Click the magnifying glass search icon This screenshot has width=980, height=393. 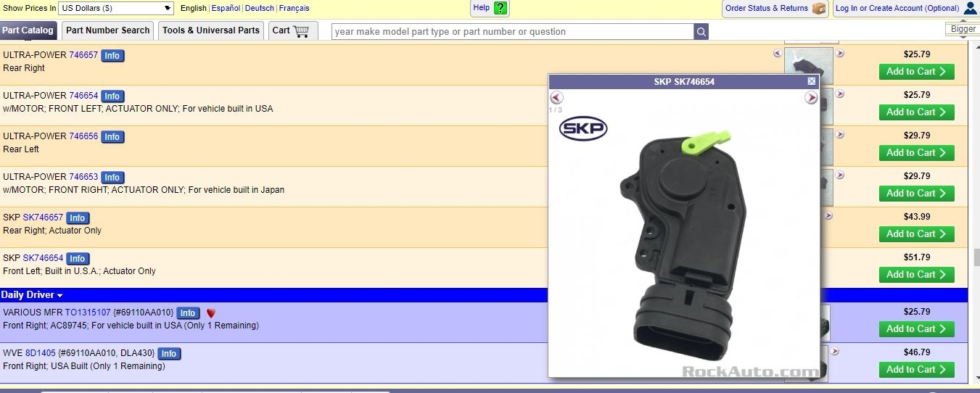click(x=701, y=32)
